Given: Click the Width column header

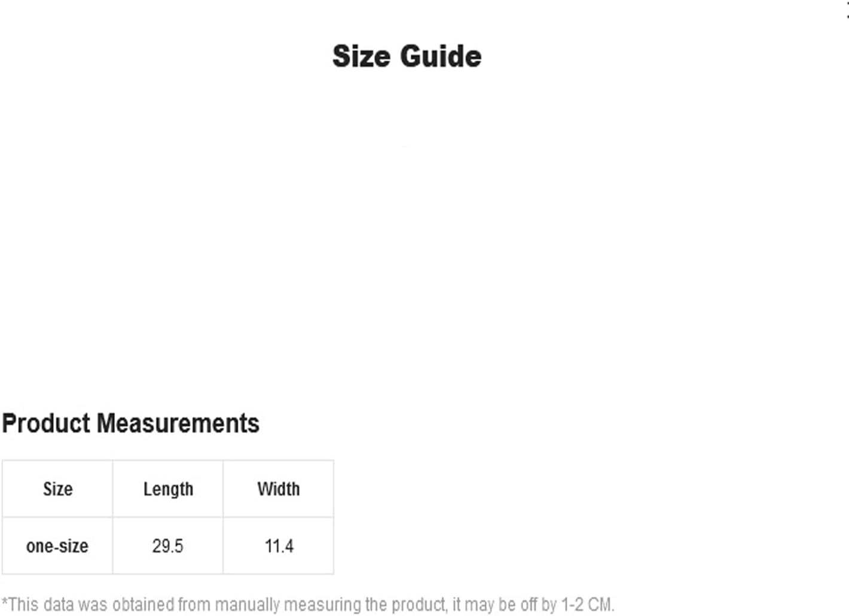Looking at the screenshot, I should click(x=279, y=489).
